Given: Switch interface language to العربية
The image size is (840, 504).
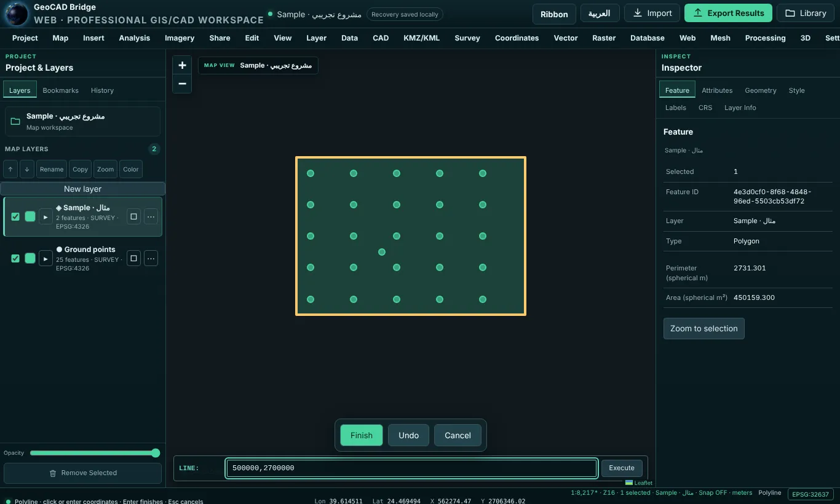Looking at the screenshot, I should (x=600, y=14).
